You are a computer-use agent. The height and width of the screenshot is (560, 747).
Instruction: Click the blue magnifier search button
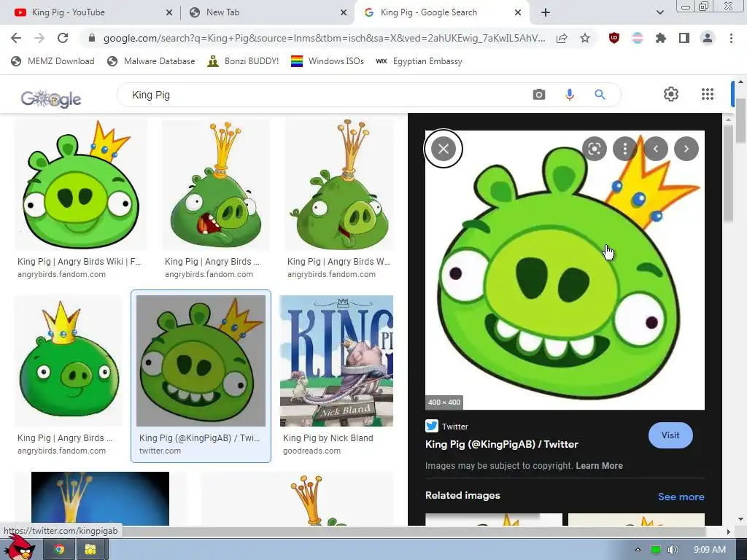pyautogui.click(x=600, y=95)
